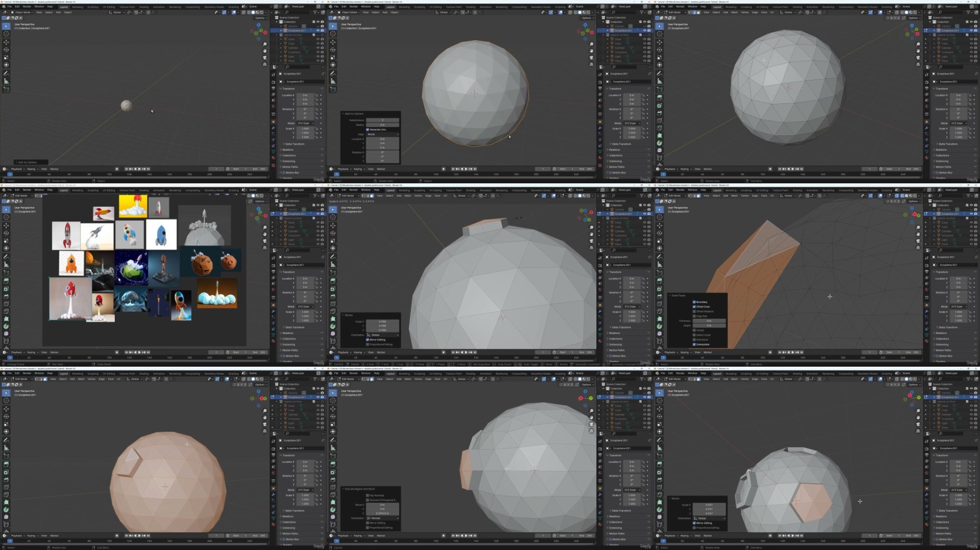Screen dimensions: 980x550
Task: Adjust Depth slider in Inset Faces panel
Action: 709,325
